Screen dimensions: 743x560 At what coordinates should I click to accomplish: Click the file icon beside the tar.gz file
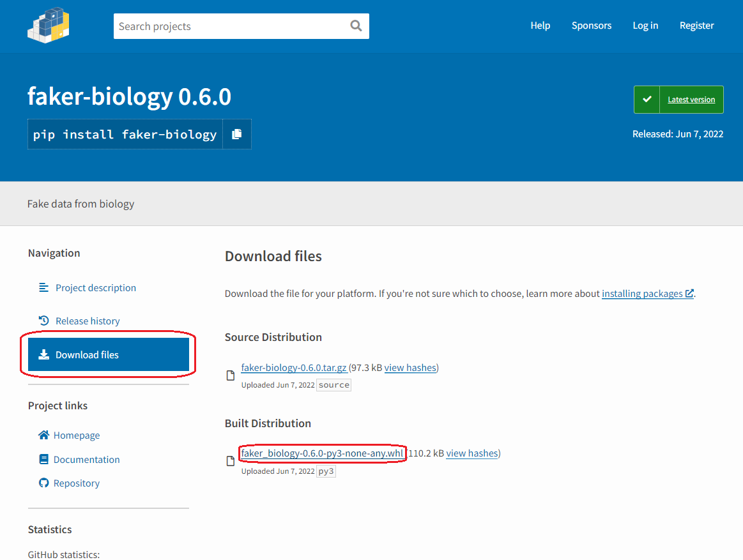pyautogui.click(x=230, y=375)
